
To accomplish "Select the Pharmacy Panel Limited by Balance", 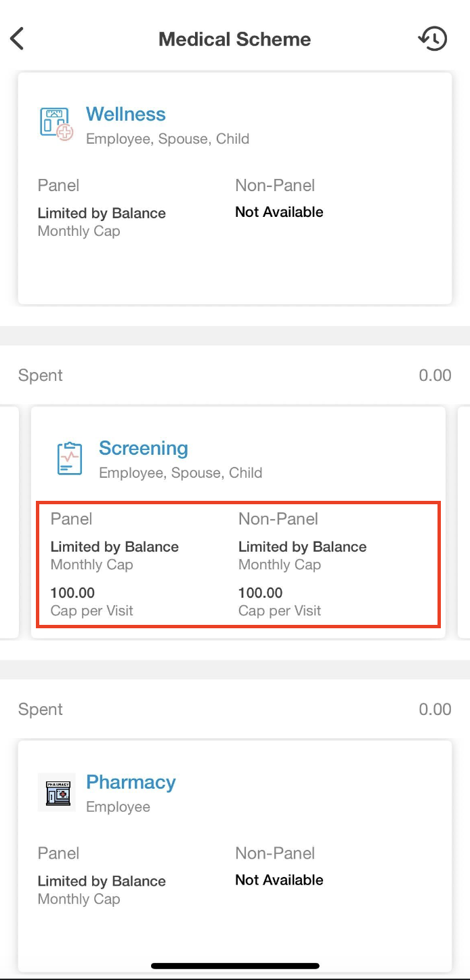I will tap(102, 882).
